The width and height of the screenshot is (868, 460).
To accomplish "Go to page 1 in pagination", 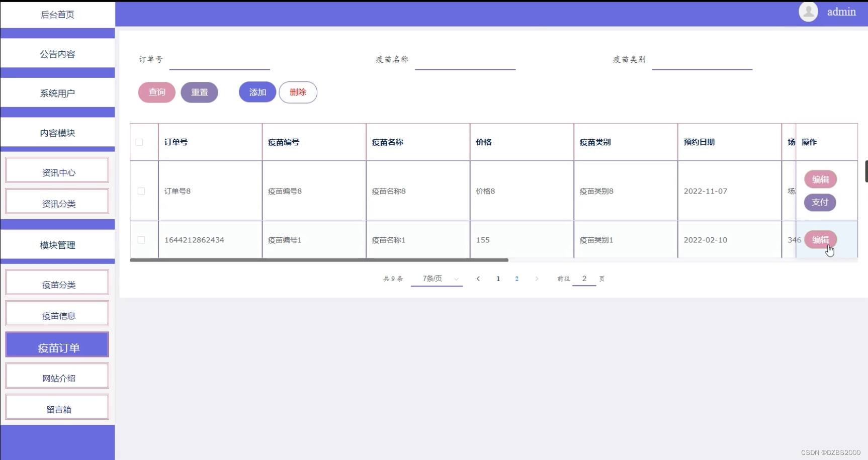I will pyautogui.click(x=498, y=279).
